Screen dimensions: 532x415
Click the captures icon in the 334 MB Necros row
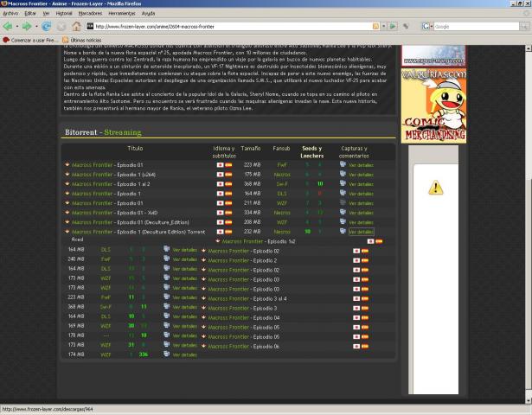click(343, 212)
